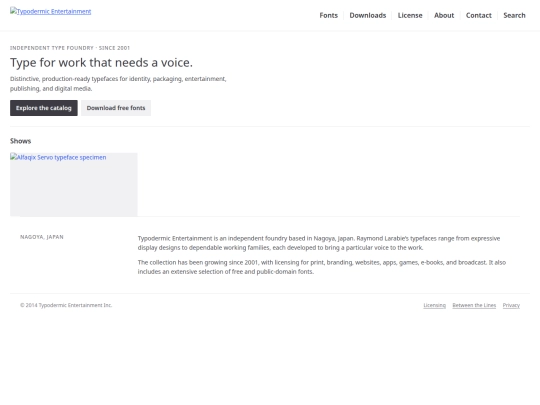Screen dimensions: 540x405
Task: Open the Privacy footer link
Action: [x=511, y=305]
